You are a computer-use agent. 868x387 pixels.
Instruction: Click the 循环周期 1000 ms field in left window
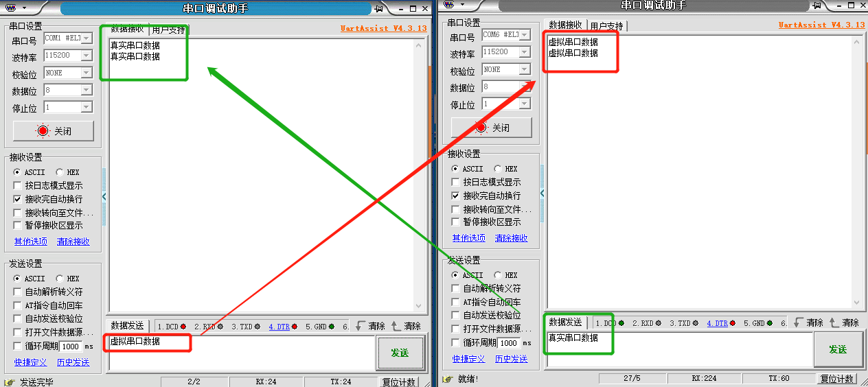[70, 347]
